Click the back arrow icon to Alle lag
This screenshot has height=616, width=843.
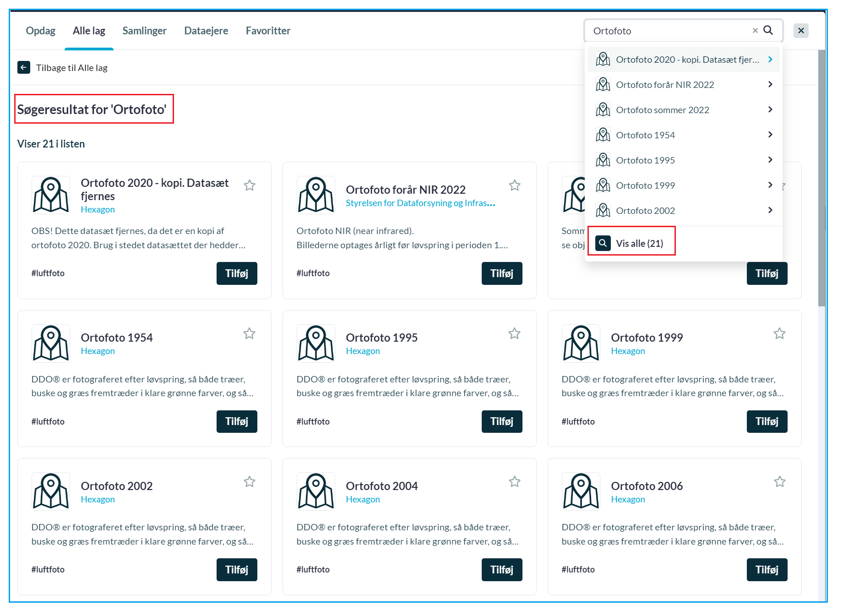click(x=23, y=68)
